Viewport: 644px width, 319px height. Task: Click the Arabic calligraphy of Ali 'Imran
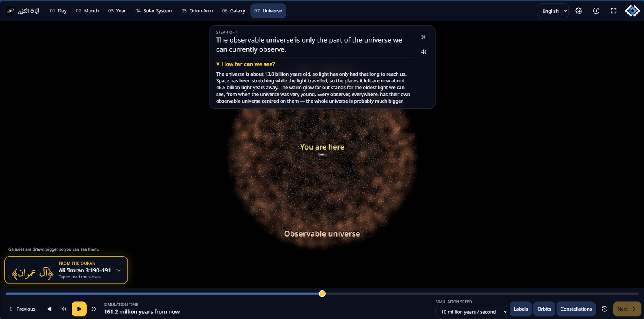tap(33, 272)
